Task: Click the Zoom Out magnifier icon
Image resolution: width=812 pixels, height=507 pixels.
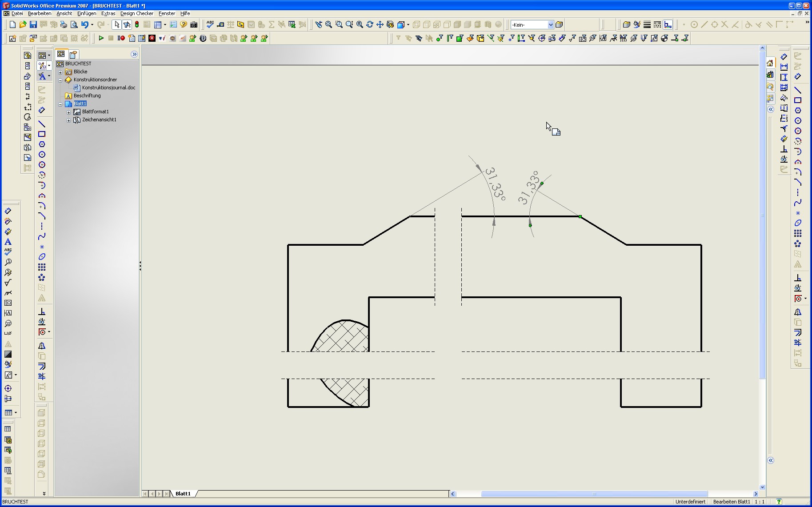Action: 360,24
